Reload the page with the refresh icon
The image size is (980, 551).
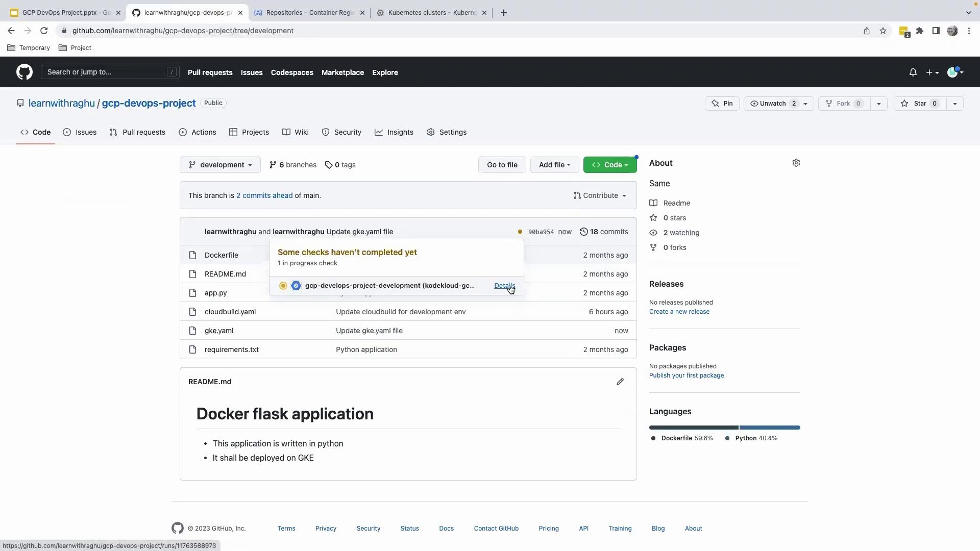point(44,31)
